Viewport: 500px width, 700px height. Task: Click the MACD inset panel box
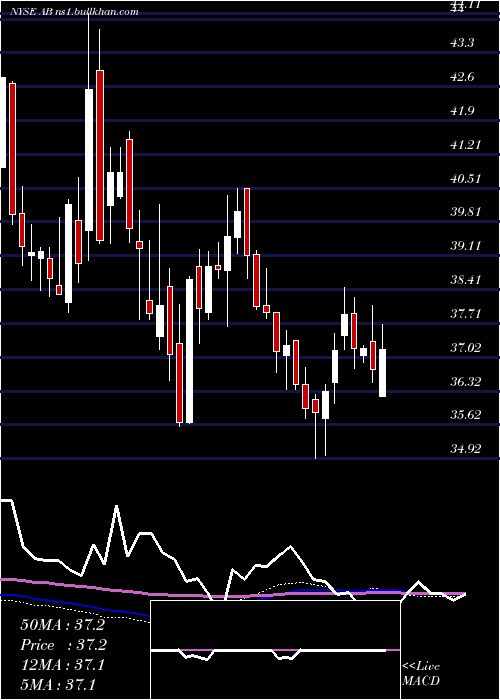tap(275, 650)
